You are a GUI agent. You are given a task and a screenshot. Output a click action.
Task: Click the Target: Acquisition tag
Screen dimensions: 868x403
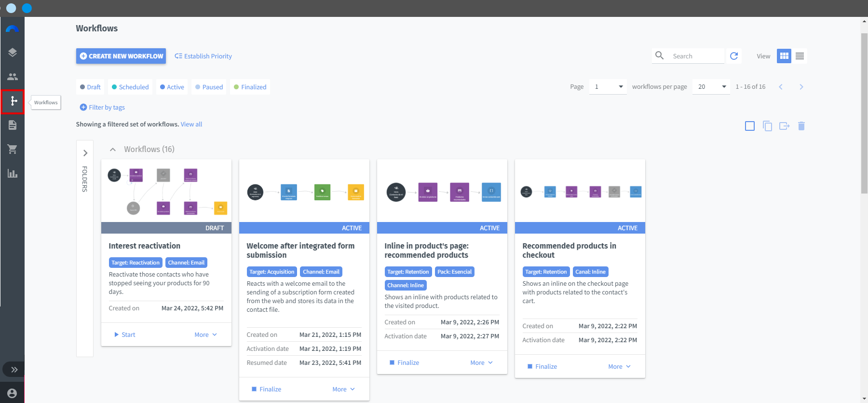tap(272, 272)
